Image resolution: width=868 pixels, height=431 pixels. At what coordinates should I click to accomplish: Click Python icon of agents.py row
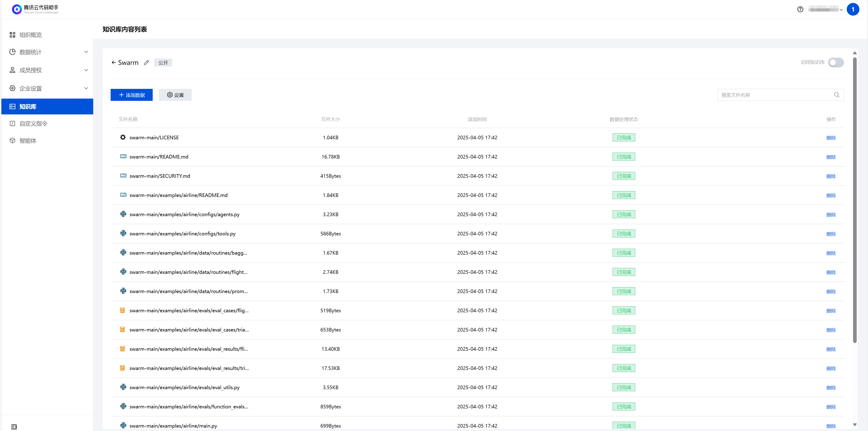point(123,214)
